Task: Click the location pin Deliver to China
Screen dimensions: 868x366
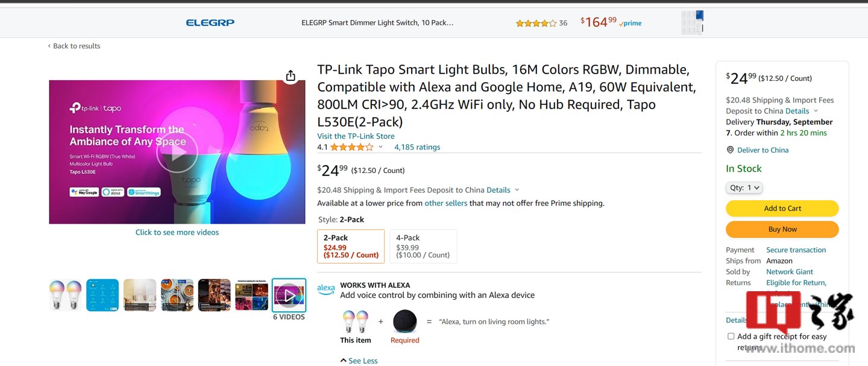Action: pyautogui.click(x=730, y=150)
